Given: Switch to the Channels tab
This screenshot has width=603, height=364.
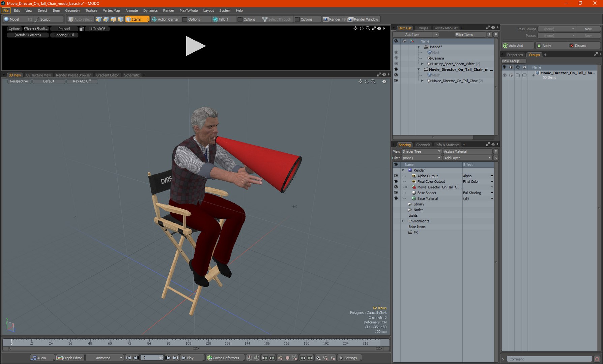Looking at the screenshot, I should [x=423, y=145].
